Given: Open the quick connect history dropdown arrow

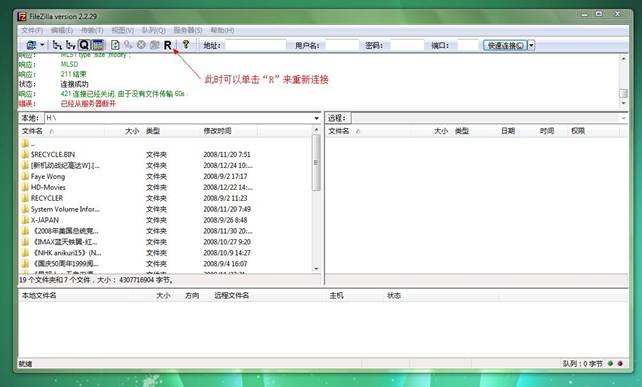Looking at the screenshot, I should click(x=531, y=45).
